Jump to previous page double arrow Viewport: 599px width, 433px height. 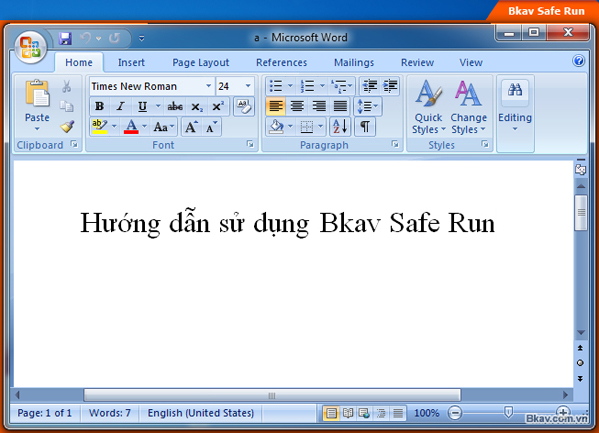tap(580, 348)
